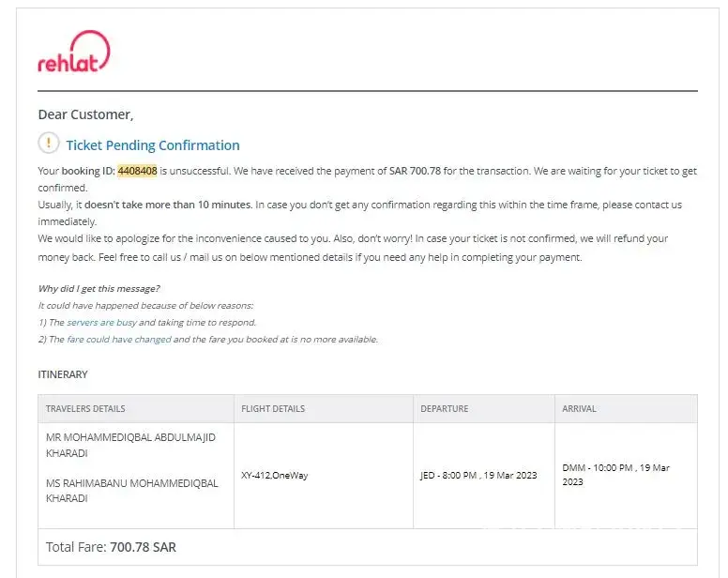Click the Total Fare 700.78 SAR row
This screenshot has width=728, height=578.
(111, 546)
